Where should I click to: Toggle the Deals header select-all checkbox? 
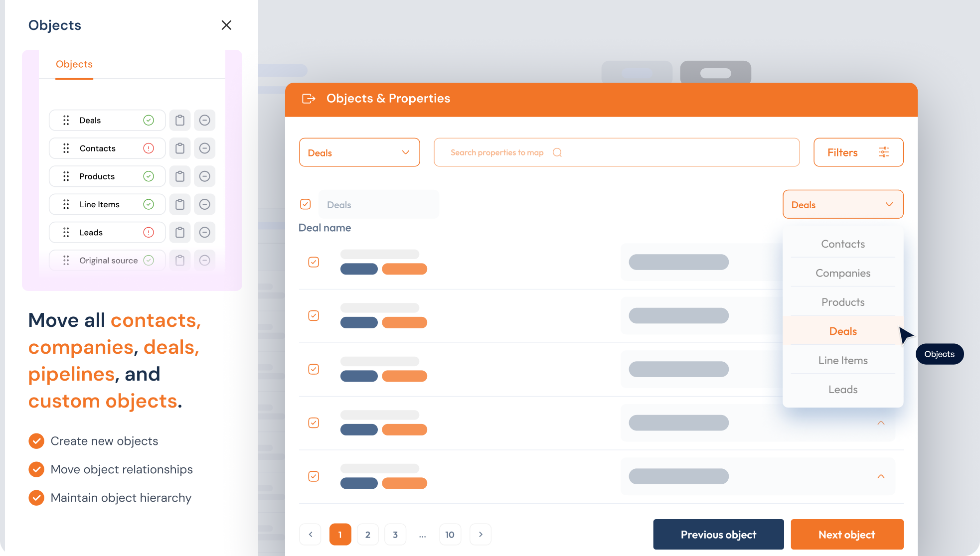[306, 204]
